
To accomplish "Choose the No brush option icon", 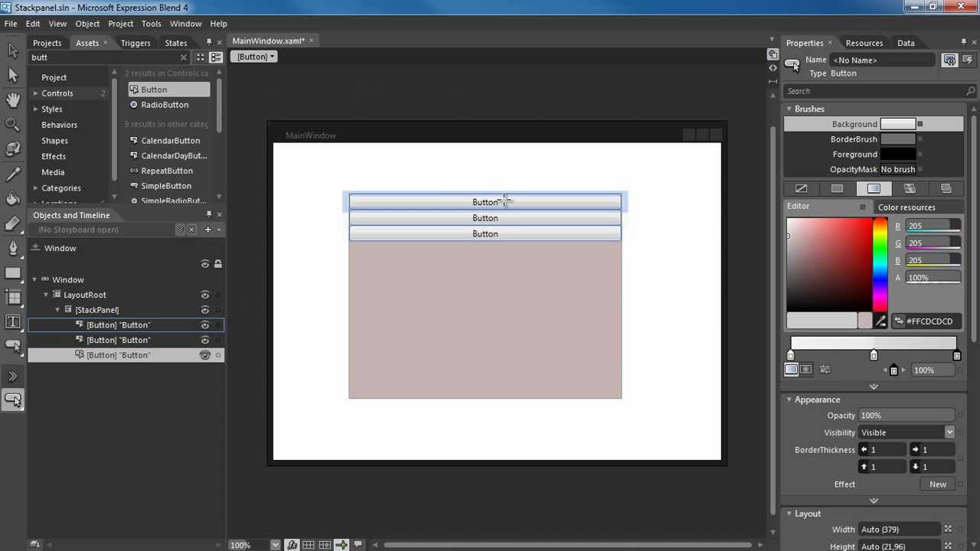I will pyautogui.click(x=802, y=188).
